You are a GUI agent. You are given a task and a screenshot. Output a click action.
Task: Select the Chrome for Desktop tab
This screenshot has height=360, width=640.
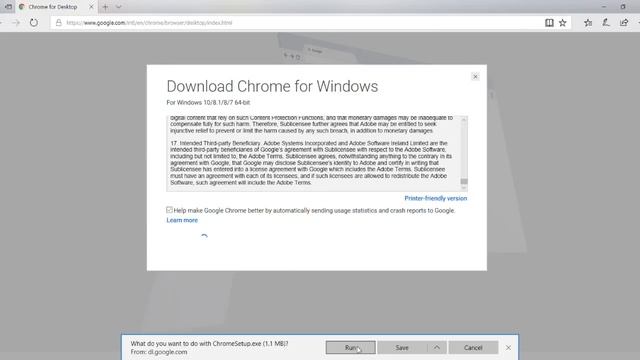(52, 7)
